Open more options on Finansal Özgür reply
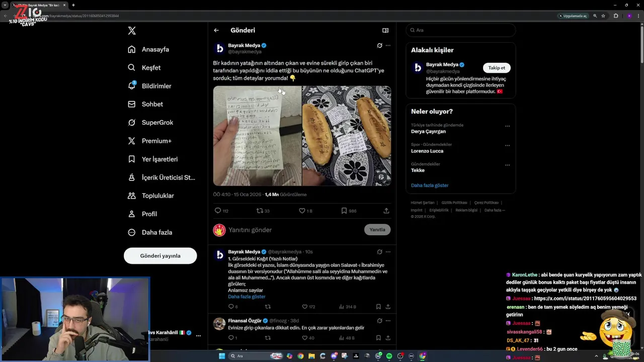This screenshot has height=362, width=644. 388,321
